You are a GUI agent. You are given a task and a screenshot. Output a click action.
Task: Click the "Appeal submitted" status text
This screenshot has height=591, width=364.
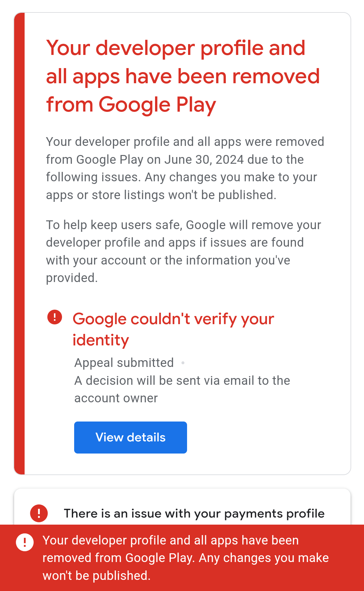coord(124,363)
